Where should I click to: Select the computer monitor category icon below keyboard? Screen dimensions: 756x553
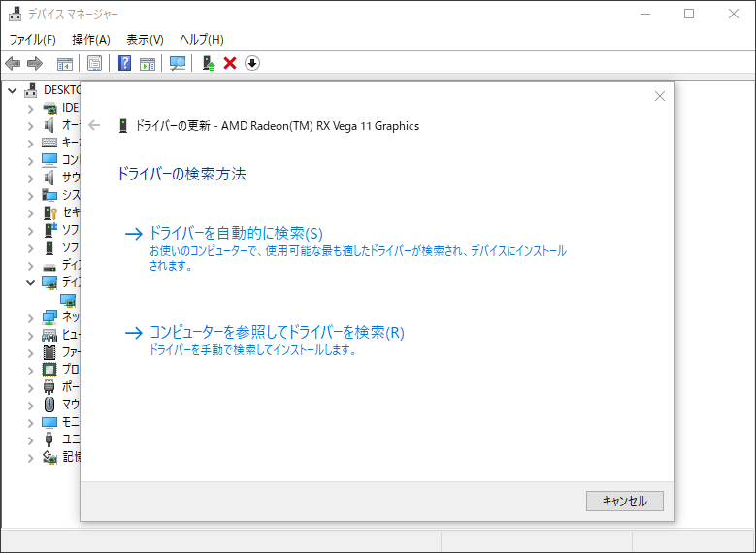49,160
